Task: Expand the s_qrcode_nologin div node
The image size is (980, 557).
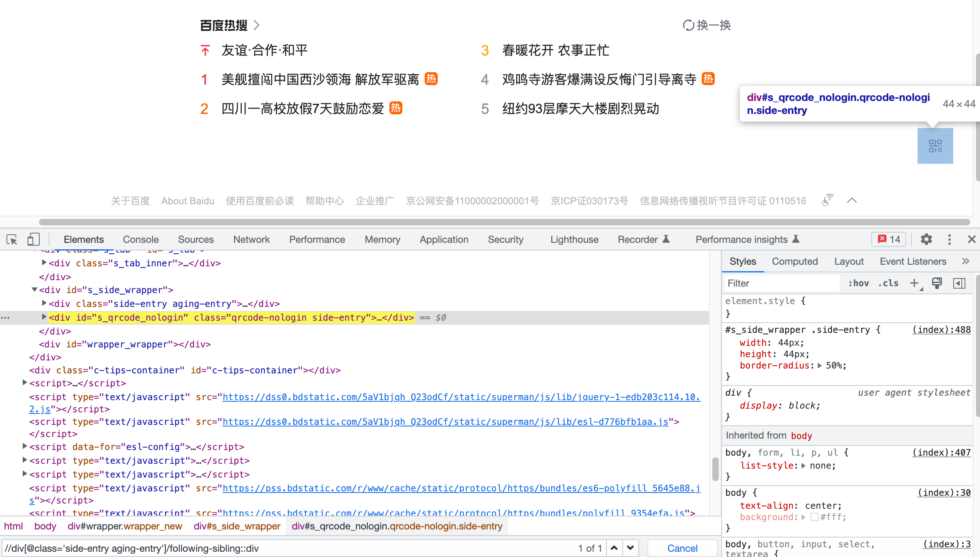Action: coord(44,317)
